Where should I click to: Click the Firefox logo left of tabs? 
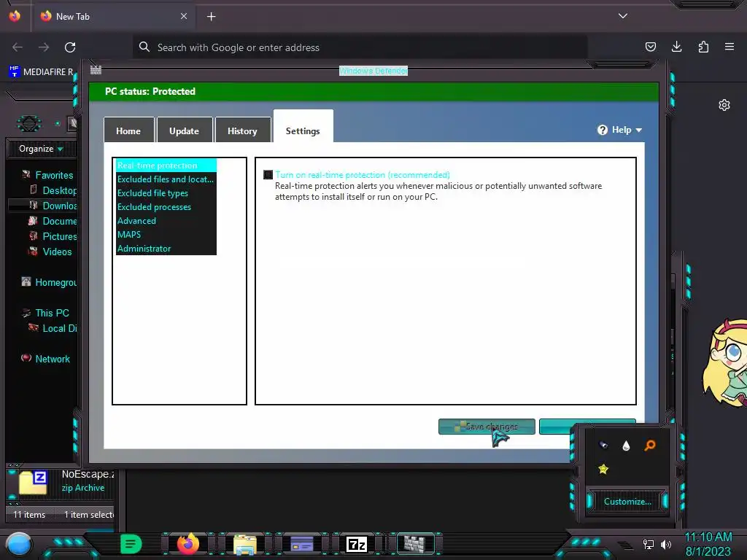coord(15,16)
